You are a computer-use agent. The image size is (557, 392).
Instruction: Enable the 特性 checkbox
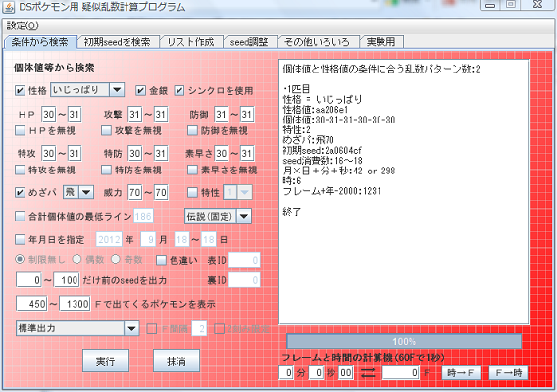[x=192, y=192]
